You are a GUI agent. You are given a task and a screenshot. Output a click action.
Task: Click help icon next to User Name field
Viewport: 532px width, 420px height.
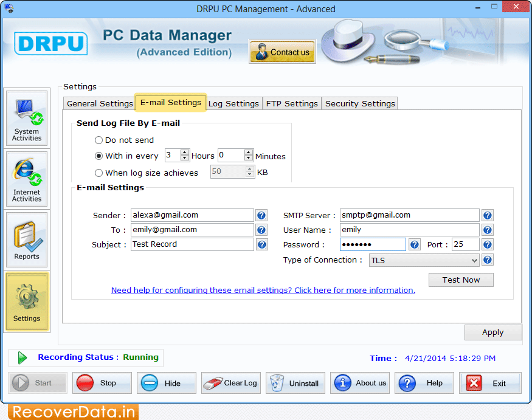[x=488, y=230]
